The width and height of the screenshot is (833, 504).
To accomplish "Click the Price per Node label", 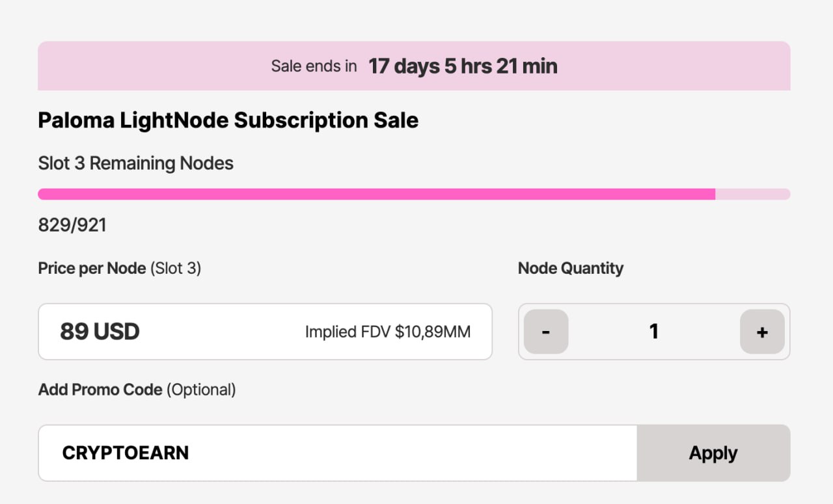I will click(x=92, y=268).
